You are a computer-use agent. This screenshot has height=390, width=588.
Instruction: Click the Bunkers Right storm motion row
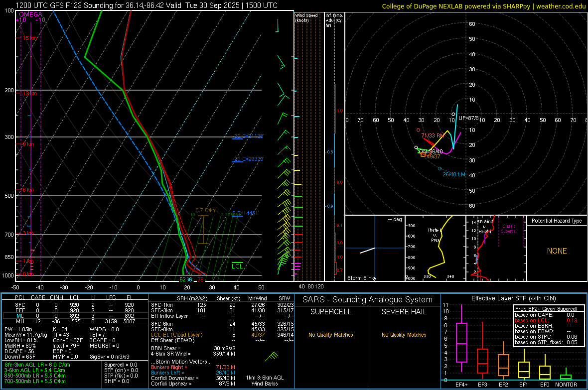pos(193,367)
